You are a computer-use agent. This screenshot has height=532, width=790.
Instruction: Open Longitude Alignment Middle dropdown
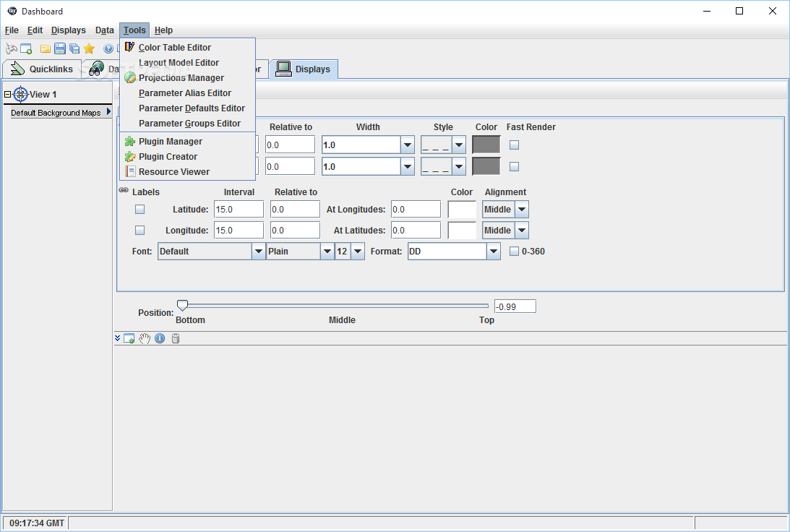pyautogui.click(x=521, y=231)
